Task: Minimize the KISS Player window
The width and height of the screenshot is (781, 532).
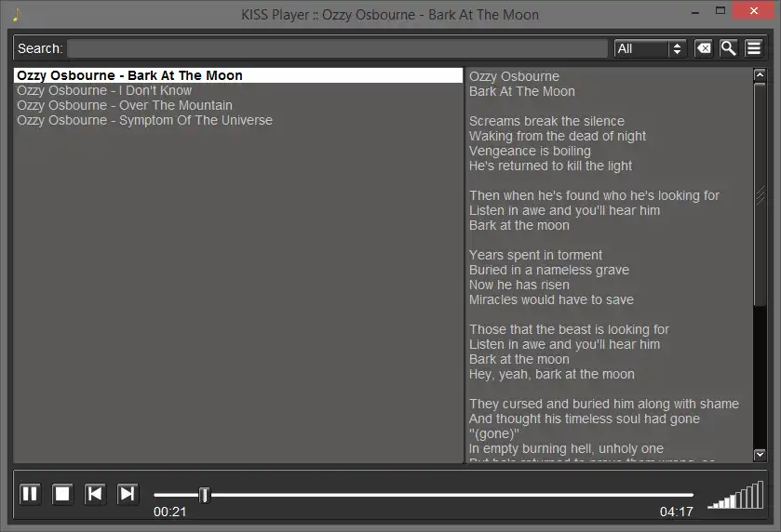Action: pyautogui.click(x=695, y=11)
